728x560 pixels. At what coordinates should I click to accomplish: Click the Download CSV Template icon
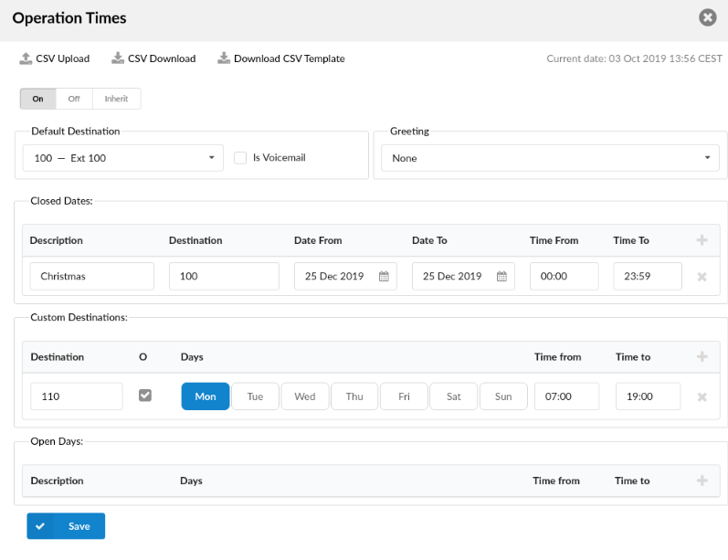(224, 58)
